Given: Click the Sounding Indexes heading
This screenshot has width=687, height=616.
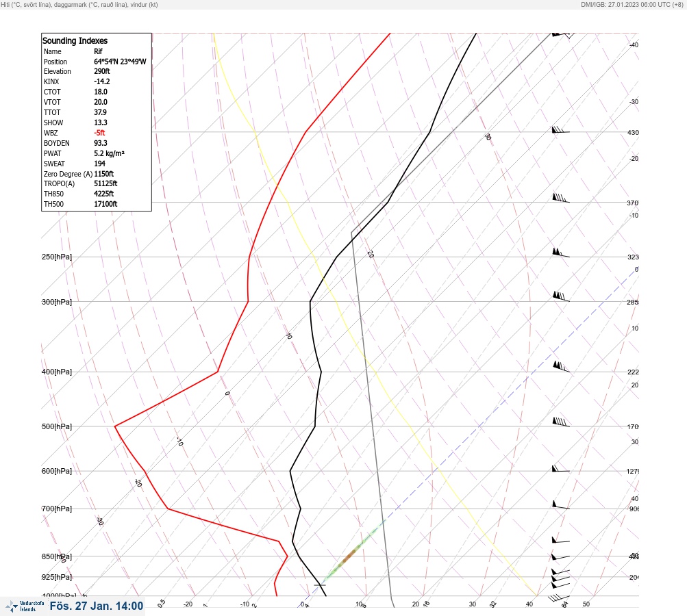Looking at the screenshot, I should 75,40.
